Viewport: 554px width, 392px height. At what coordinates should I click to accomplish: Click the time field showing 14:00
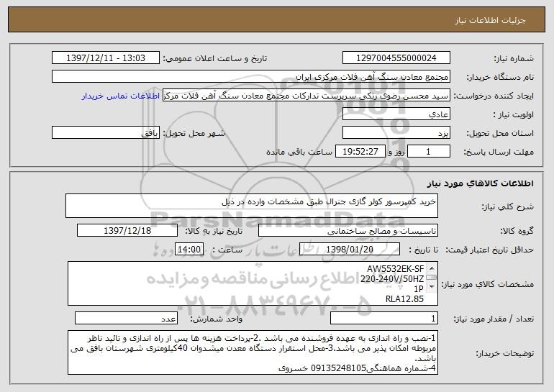pyautogui.click(x=189, y=250)
